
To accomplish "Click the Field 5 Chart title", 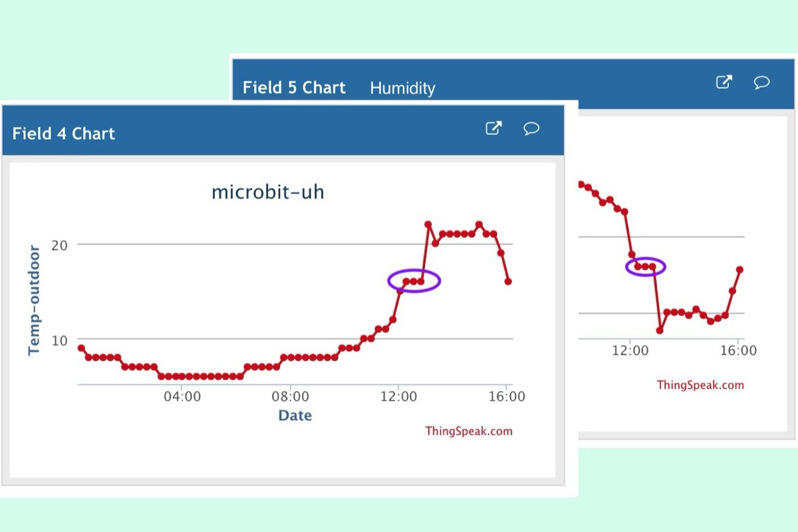I will point(294,88).
